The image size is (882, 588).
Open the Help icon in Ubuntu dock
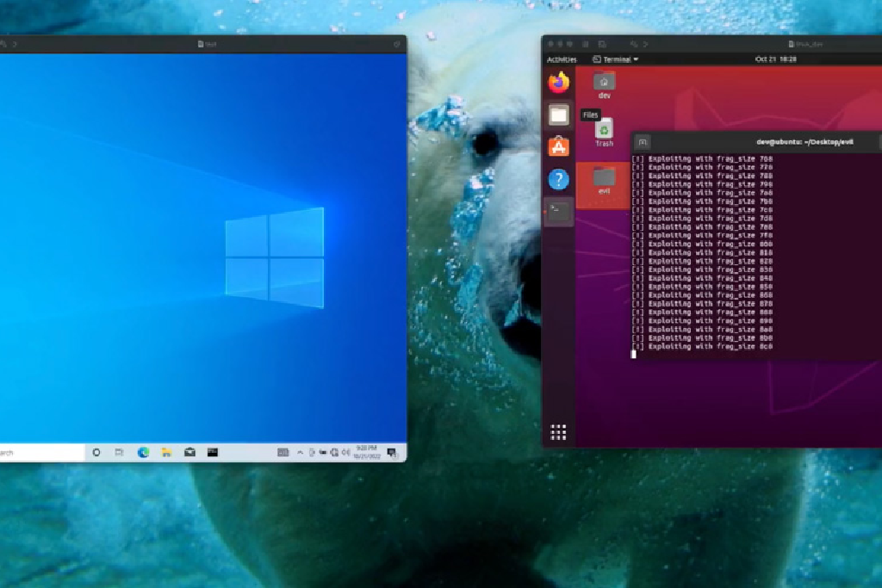558,180
